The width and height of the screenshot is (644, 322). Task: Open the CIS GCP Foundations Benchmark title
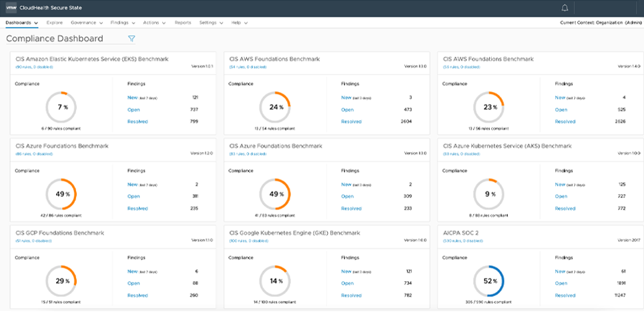pos(59,233)
